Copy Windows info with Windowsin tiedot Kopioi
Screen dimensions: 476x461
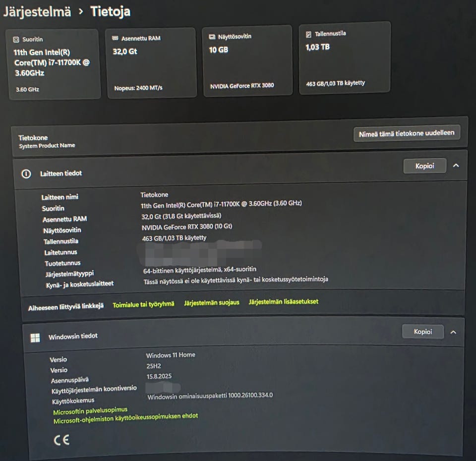point(423,332)
